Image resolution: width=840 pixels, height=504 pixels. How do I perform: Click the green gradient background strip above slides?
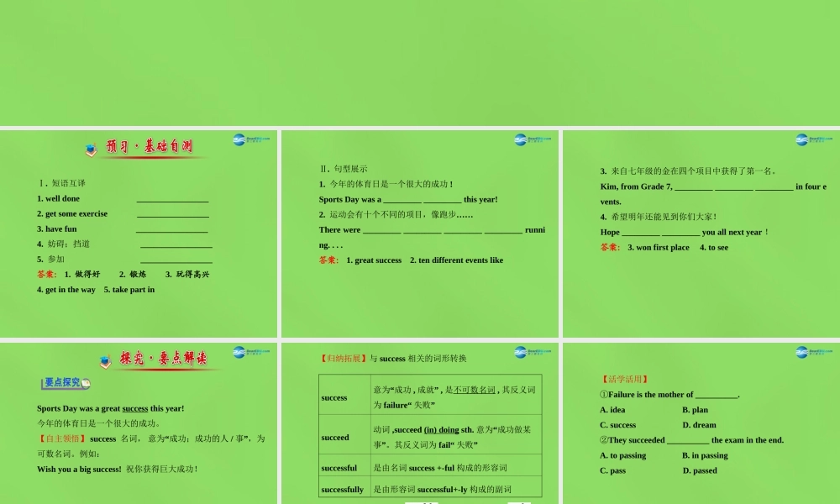pyautogui.click(x=420, y=63)
